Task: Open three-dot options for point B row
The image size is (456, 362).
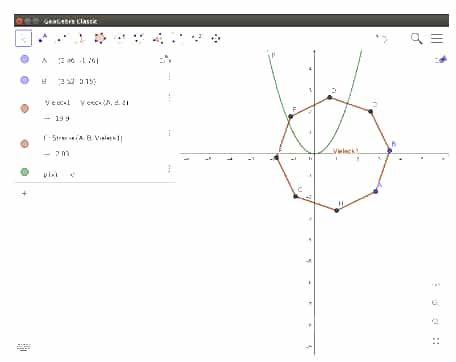Action: [x=169, y=77]
